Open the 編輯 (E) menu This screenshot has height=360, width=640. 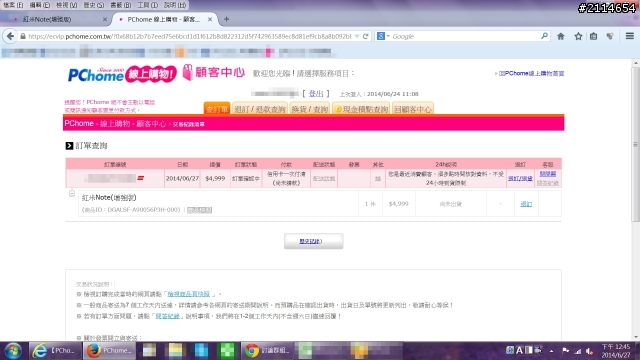[x=40, y=5]
